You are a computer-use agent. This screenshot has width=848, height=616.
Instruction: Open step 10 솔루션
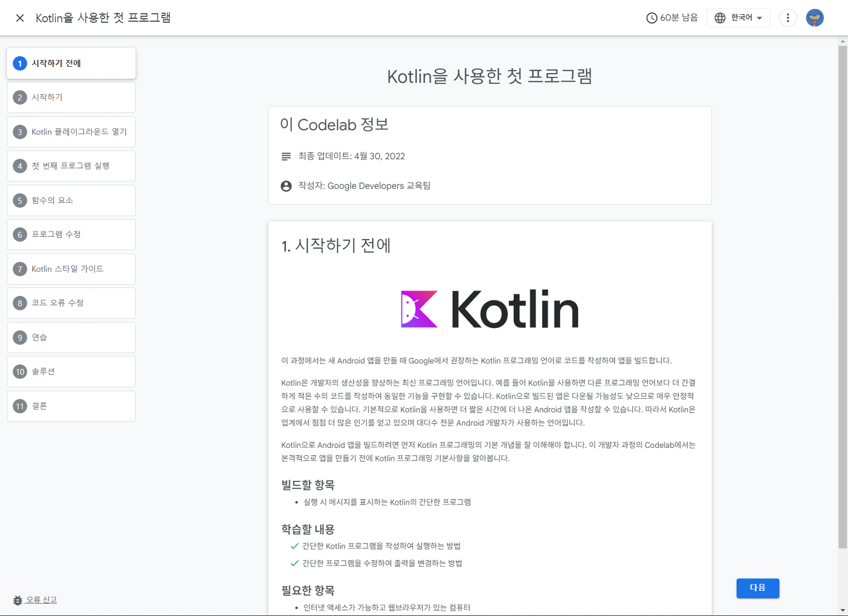tap(71, 372)
